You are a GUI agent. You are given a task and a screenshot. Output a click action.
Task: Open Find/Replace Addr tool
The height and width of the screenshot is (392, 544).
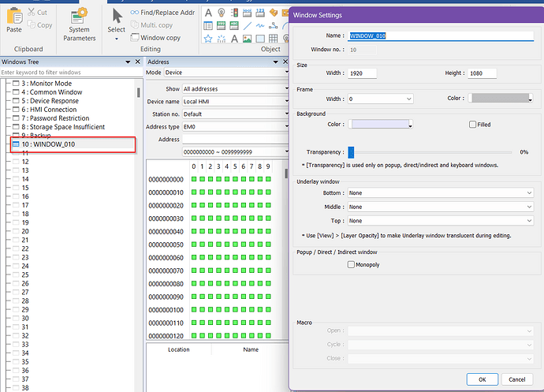(x=162, y=13)
